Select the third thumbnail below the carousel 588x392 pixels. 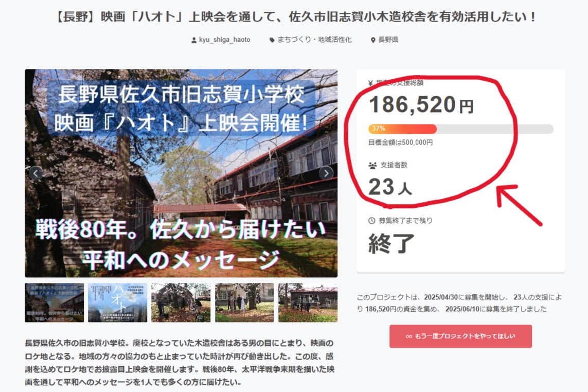pos(181,302)
